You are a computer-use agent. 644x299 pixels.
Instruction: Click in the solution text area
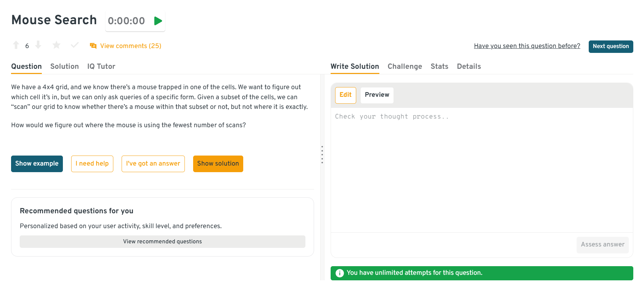[482, 169]
